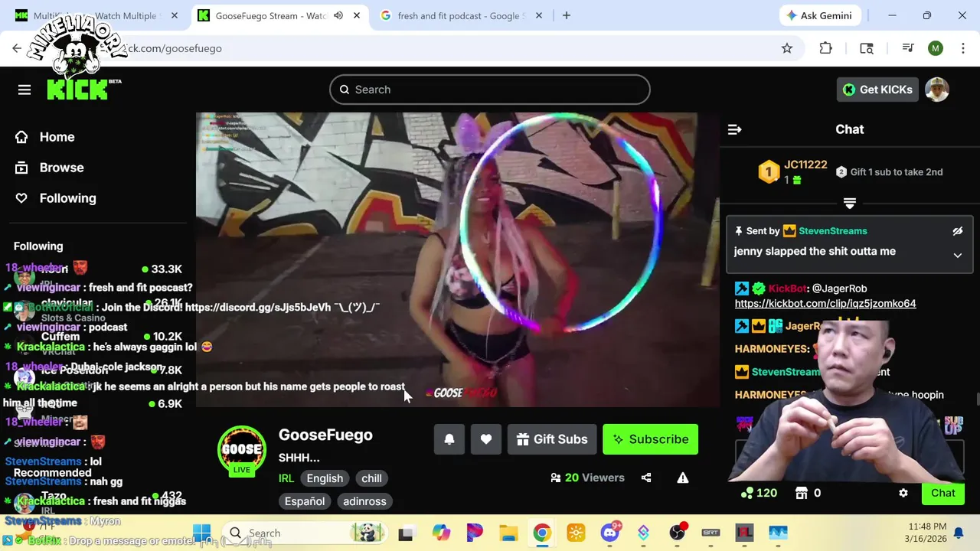This screenshot has height=551, width=980.
Task: Open Chrome extensions puzzle icon
Action: click(825, 48)
